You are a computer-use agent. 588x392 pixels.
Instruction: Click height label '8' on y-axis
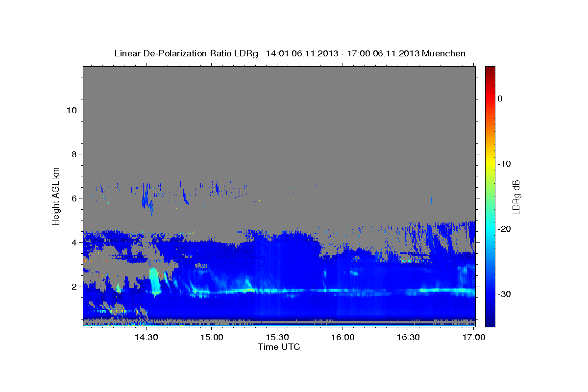click(x=73, y=154)
